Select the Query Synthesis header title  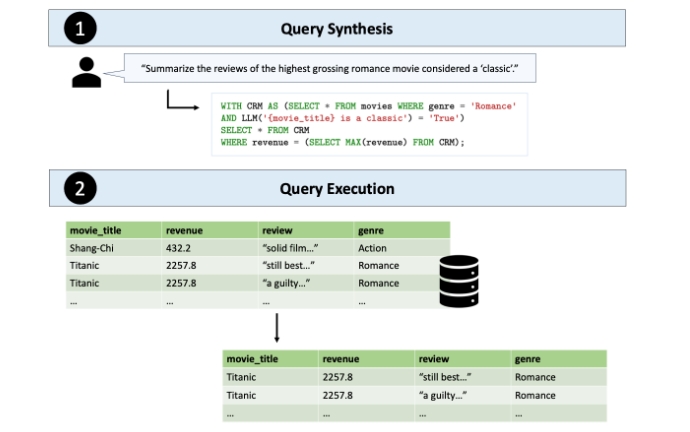pyautogui.click(x=337, y=28)
